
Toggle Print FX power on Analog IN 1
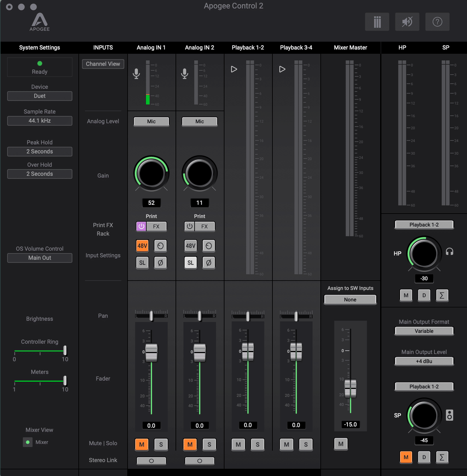[141, 226]
